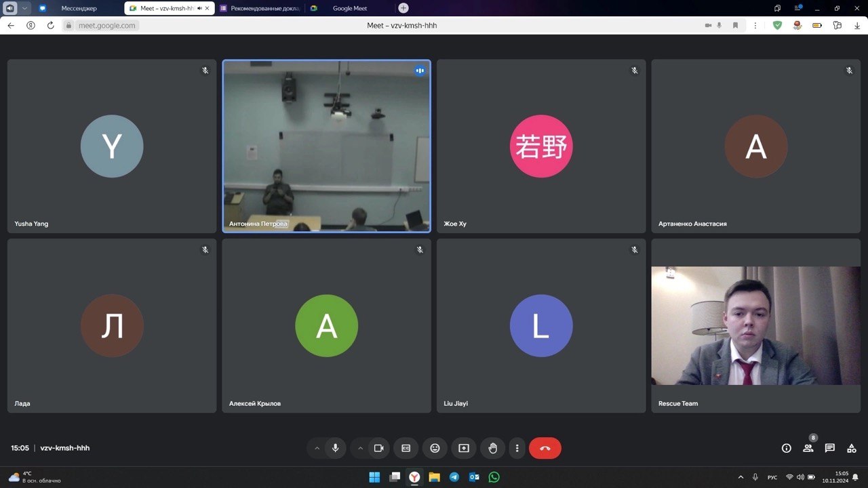Toggle the camera on or off
Screen dimensions: 868x488
pos(378,448)
